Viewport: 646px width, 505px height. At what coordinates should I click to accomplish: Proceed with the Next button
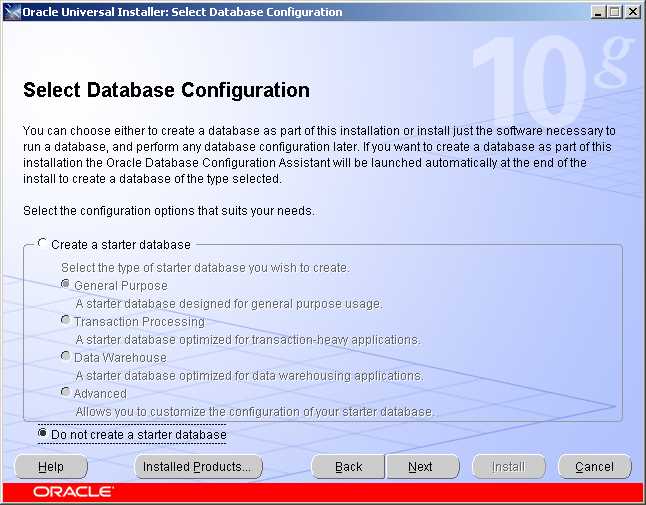(423, 467)
